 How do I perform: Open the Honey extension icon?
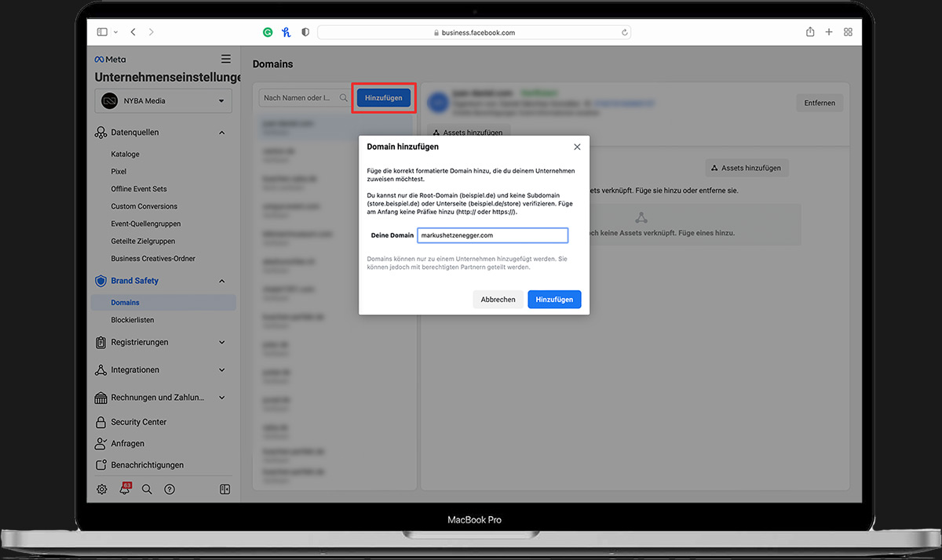[x=287, y=32]
